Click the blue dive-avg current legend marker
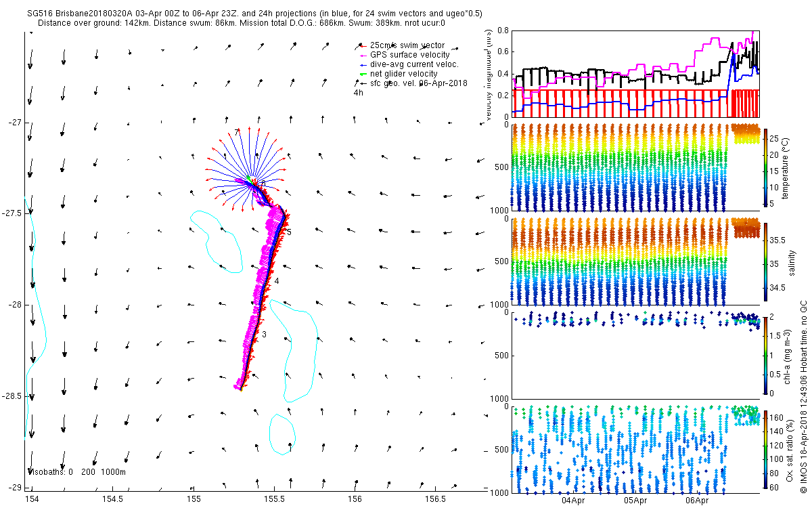This screenshot has height=508, width=812. coord(363,64)
